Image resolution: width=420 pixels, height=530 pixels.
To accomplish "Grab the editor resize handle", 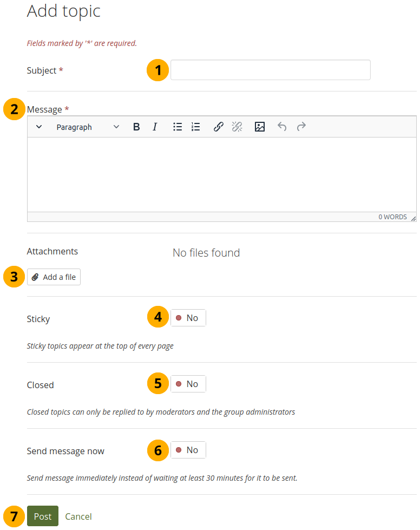I will pyautogui.click(x=413, y=218).
